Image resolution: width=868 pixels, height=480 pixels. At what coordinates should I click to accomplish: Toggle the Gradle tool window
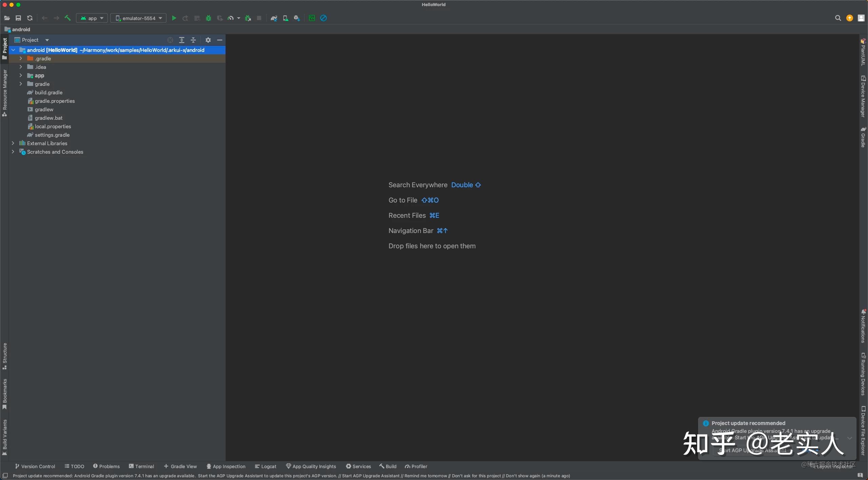point(863,137)
